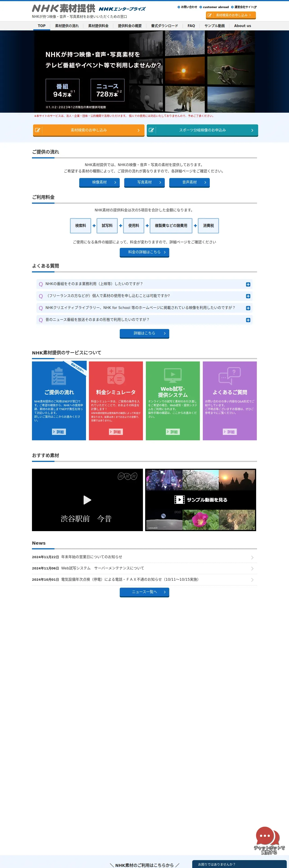Play the 渋谷駅前 今昔 video
Viewport: 289px width, 868px height.
[x=88, y=500]
